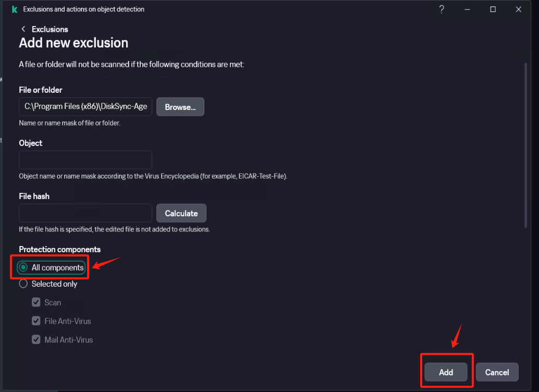The width and height of the screenshot is (539, 392).
Task: Close the exclusions window
Action: click(519, 9)
